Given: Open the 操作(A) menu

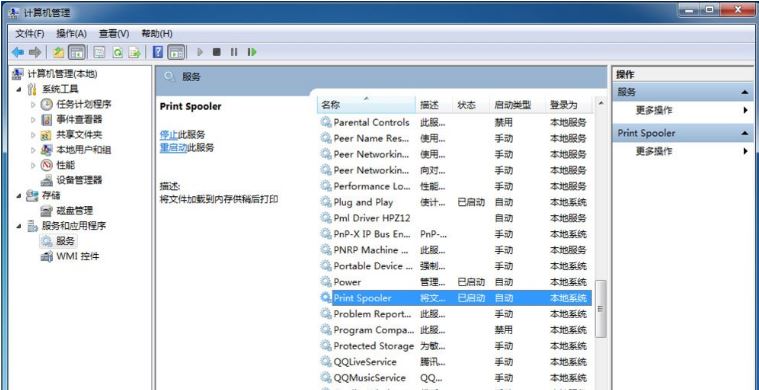Looking at the screenshot, I should click(x=72, y=33).
